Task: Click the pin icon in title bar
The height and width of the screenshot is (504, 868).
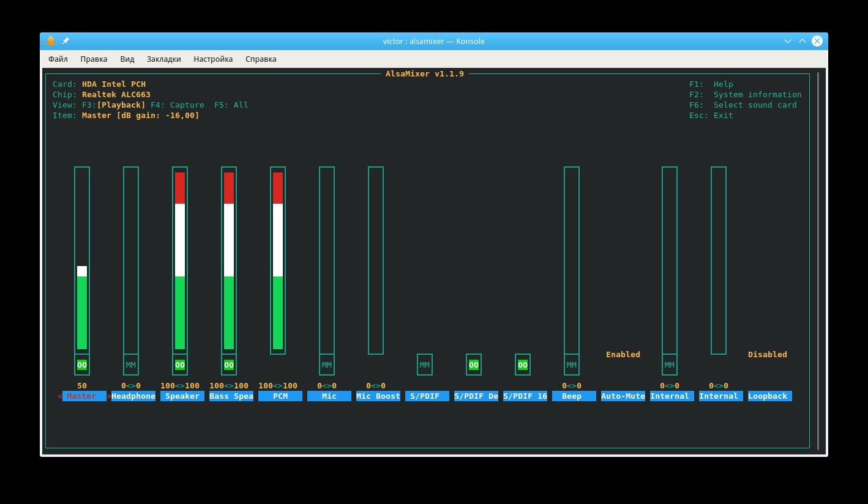Action: pos(65,41)
